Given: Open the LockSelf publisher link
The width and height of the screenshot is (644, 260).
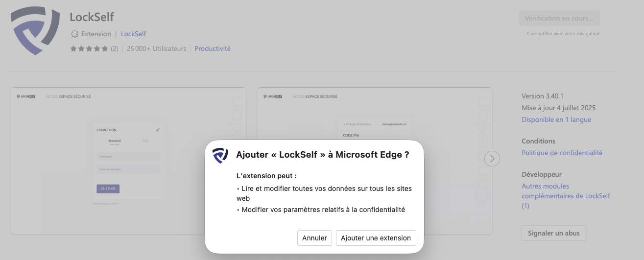Looking at the screenshot, I should [133, 34].
